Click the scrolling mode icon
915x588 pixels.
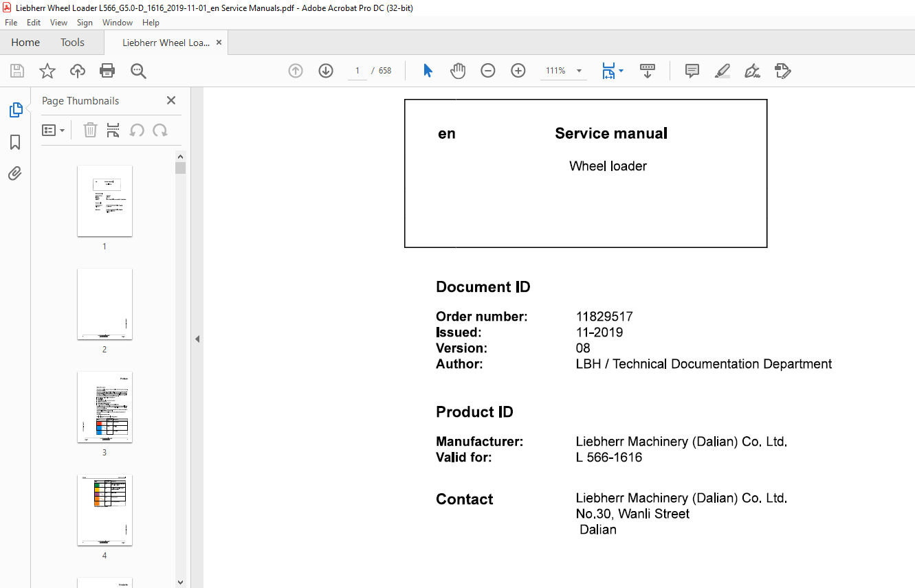(x=648, y=71)
